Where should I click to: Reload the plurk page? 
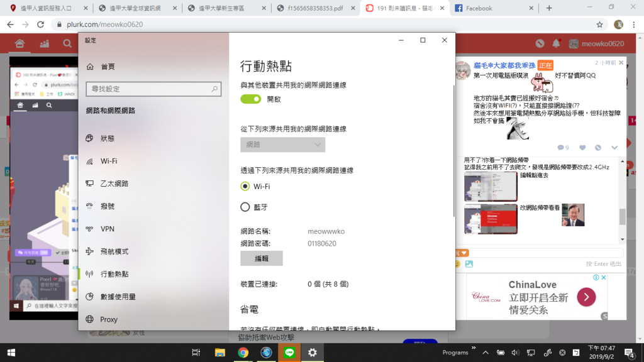40,25
